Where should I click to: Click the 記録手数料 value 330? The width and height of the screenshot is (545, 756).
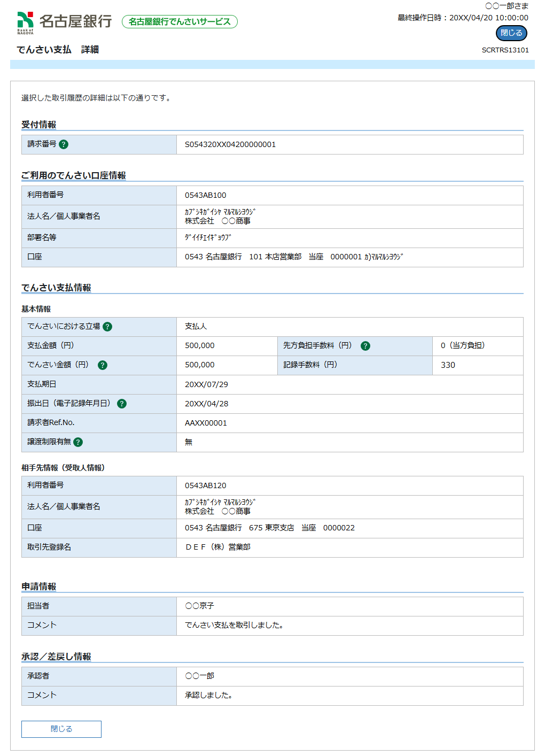pos(448,365)
